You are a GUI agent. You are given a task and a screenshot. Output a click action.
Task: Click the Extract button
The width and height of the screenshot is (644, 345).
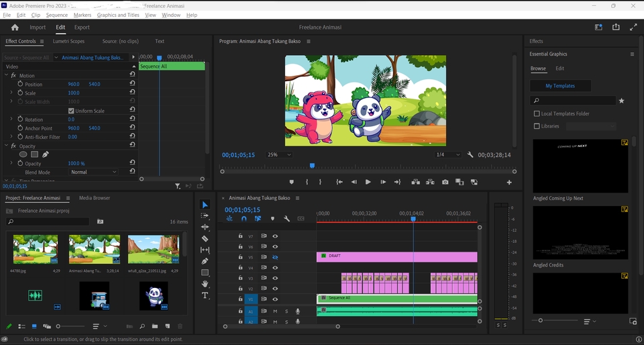pyautogui.click(x=430, y=182)
